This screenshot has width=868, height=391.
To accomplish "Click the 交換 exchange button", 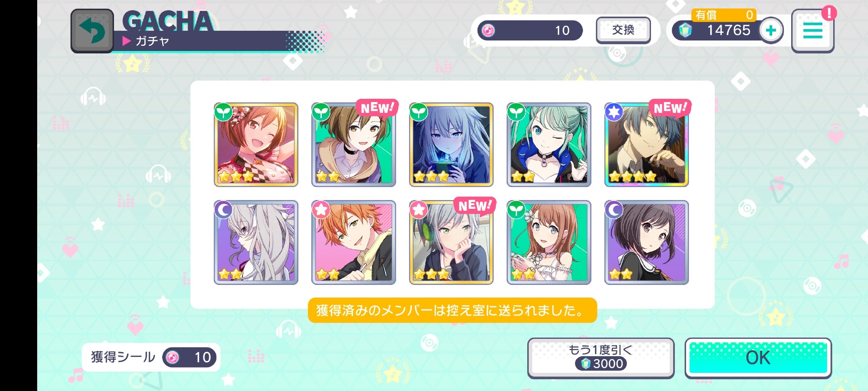I will (623, 30).
